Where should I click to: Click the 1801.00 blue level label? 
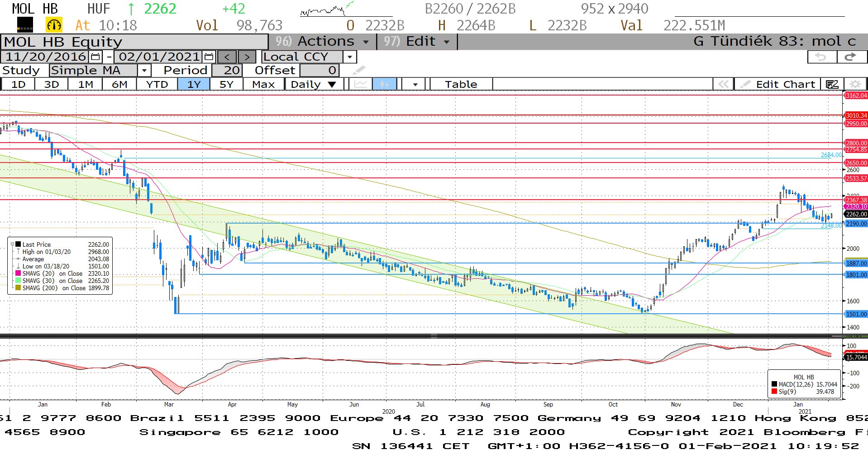(x=856, y=275)
